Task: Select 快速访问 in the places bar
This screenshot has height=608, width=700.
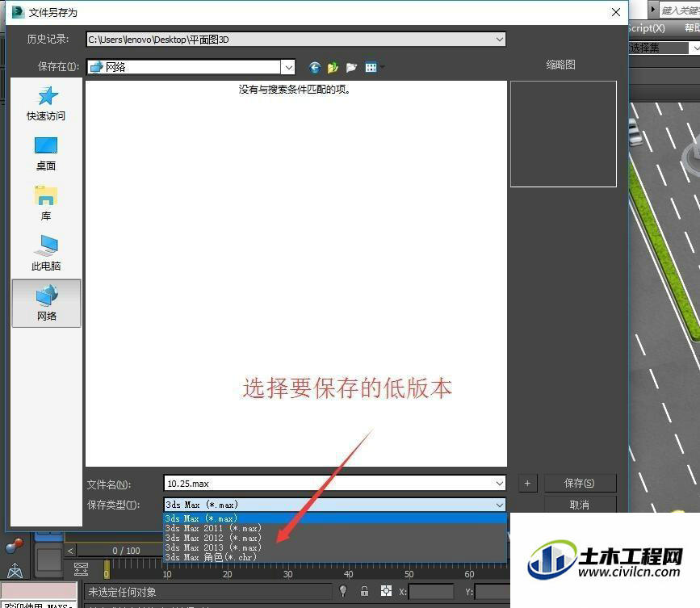Action: coord(46,103)
